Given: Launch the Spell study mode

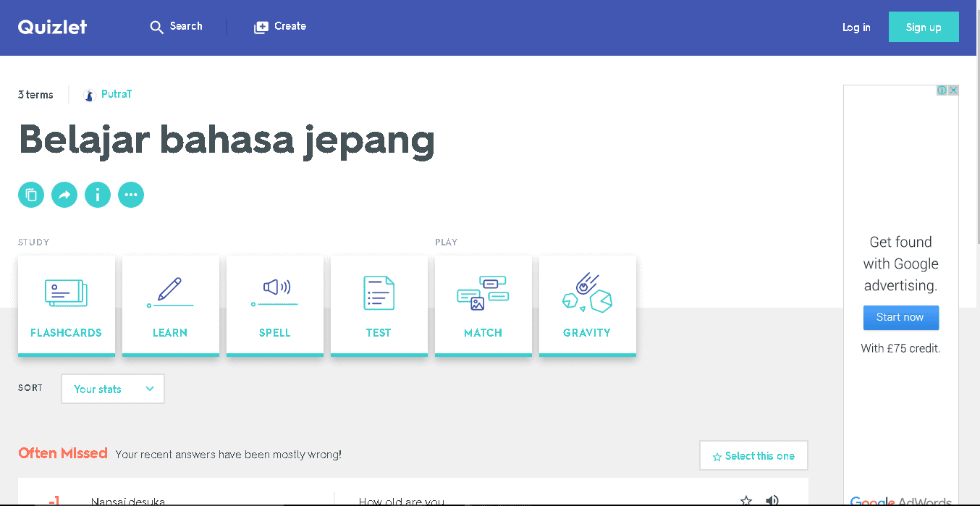Looking at the screenshot, I should tap(275, 305).
